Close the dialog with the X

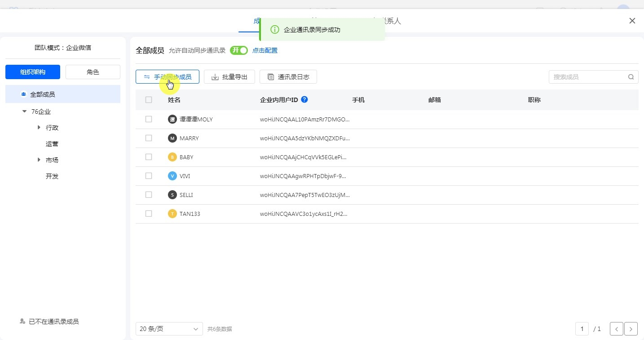coord(632,21)
